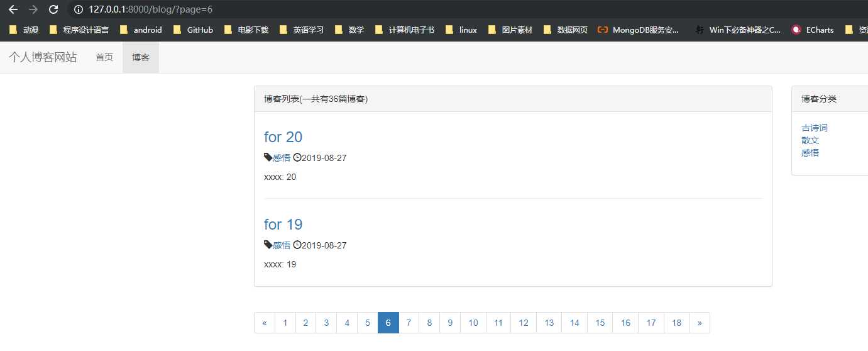Open the 图片素材 bookmark folder

[510, 30]
